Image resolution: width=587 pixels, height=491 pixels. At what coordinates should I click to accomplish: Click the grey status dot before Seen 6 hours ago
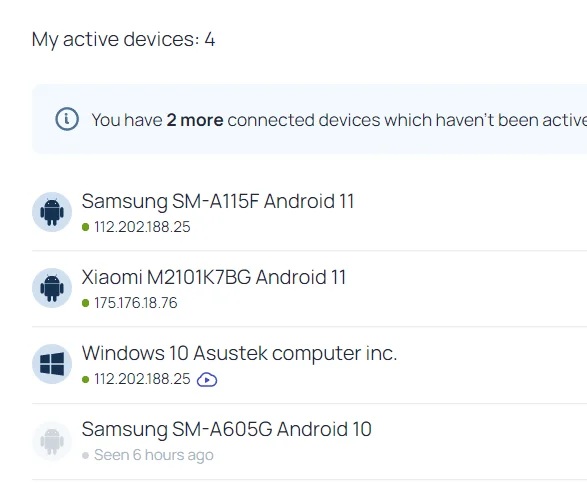[x=85, y=455]
